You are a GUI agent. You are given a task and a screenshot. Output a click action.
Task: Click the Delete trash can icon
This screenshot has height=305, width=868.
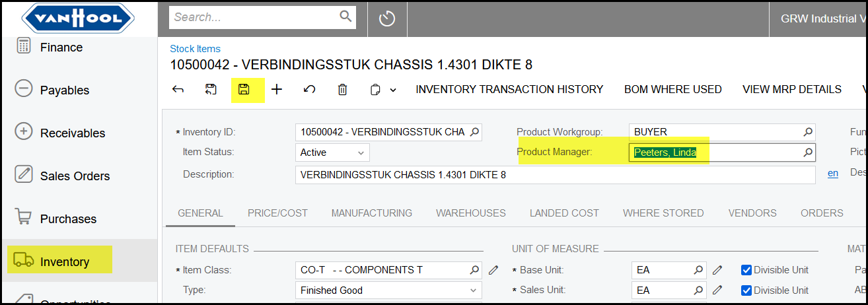coord(342,90)
